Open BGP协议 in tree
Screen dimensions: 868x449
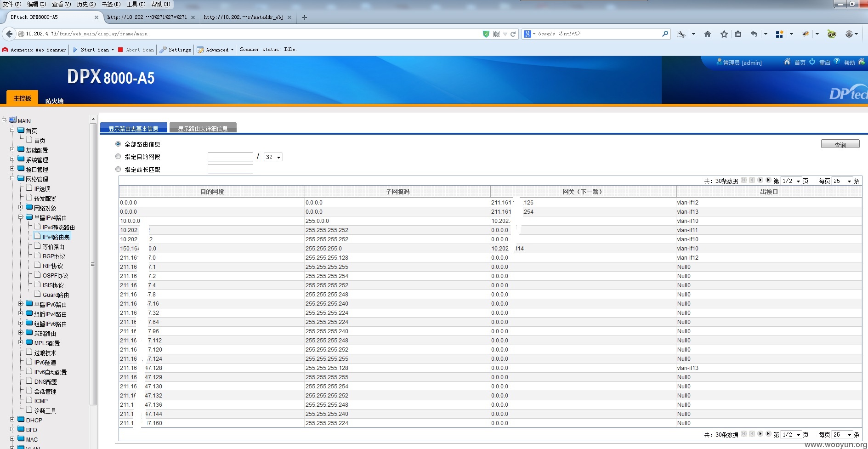tap(54, 256)
